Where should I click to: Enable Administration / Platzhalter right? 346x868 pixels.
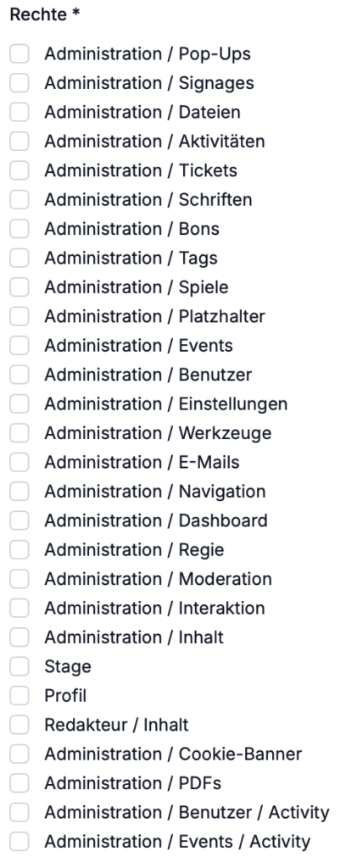(20, 317)
